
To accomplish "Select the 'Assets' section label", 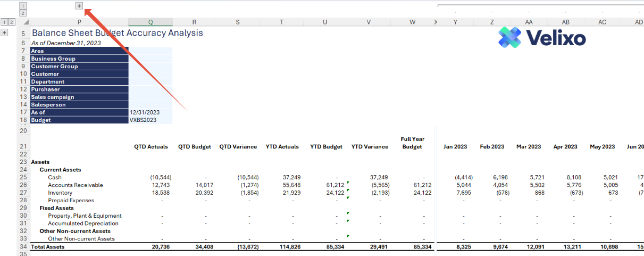I will (x=40, y=162).
